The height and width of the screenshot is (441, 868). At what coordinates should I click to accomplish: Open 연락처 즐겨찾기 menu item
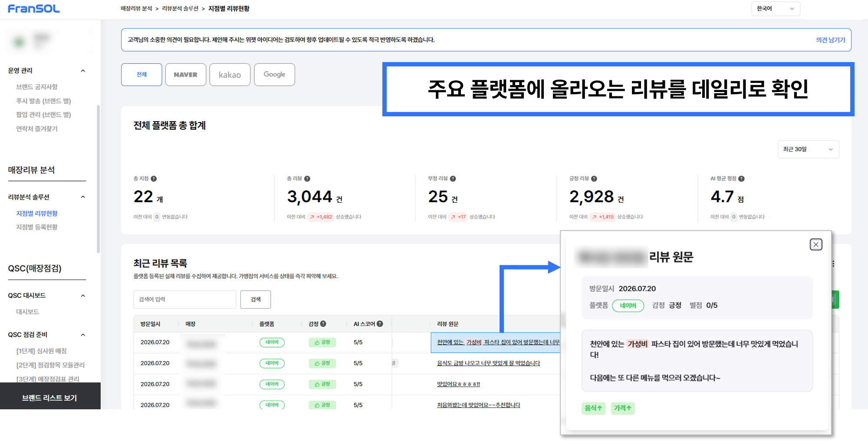tap(37, 128)
